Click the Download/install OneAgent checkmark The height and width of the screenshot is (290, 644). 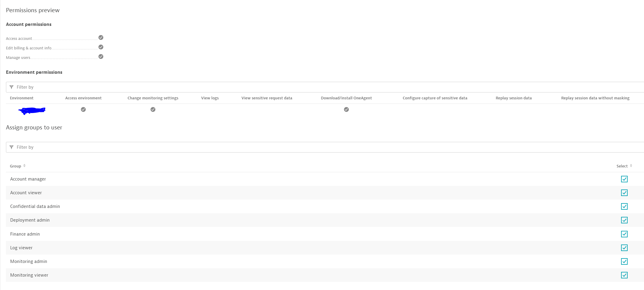346,109
